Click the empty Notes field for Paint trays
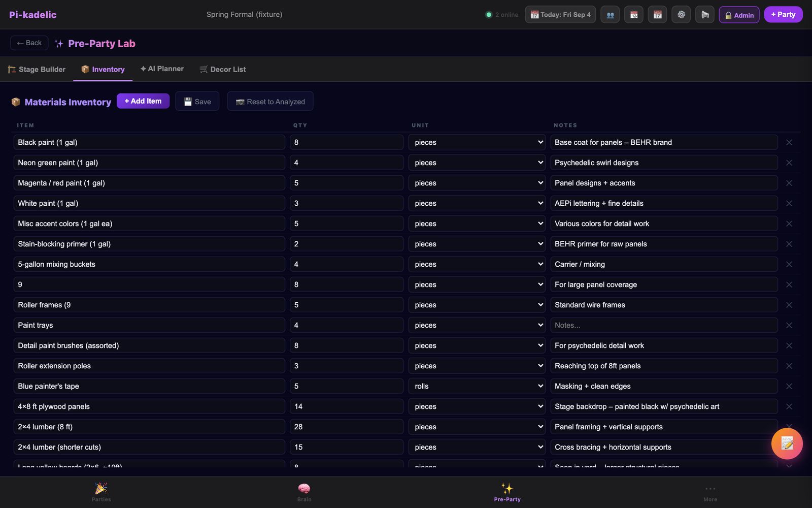Screen dimensions: 812x508 coord(664,325)
